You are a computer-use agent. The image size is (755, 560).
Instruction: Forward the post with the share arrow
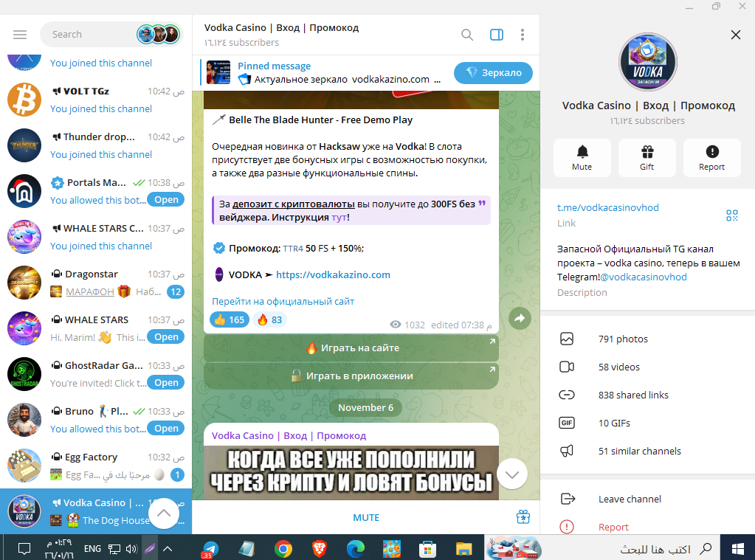pos(520,318)
